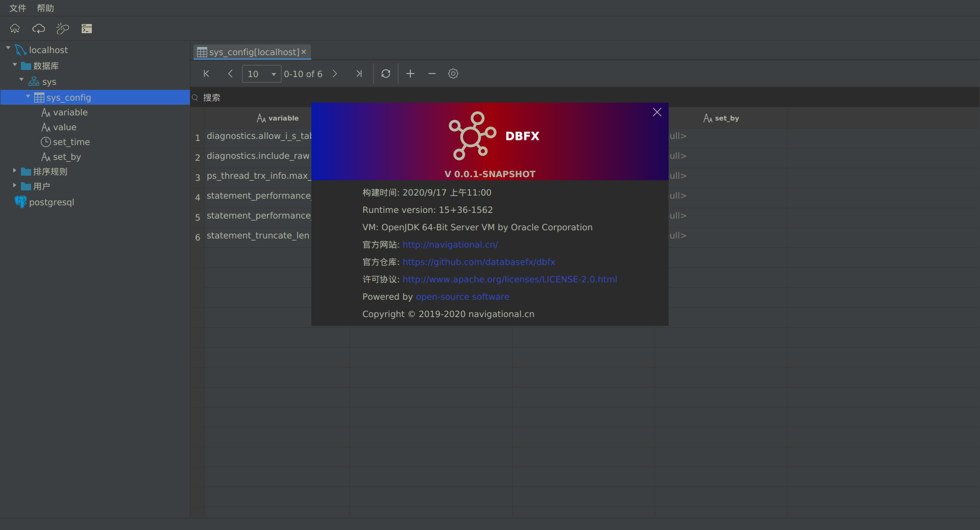Image resolution: width=980 pixels, height=530 pixels.
Task: Open the github.com/databasefx/dbfx repository link
Action: 479,262
